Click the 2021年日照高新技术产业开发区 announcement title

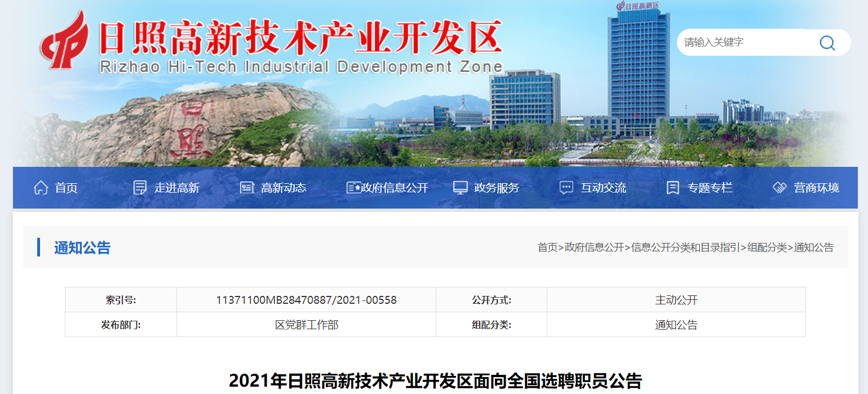coord(435,381)
